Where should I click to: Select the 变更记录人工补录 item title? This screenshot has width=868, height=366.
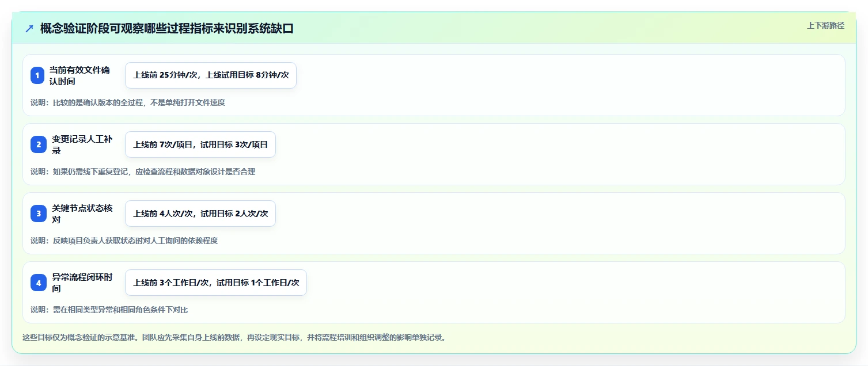coord(82,144)
